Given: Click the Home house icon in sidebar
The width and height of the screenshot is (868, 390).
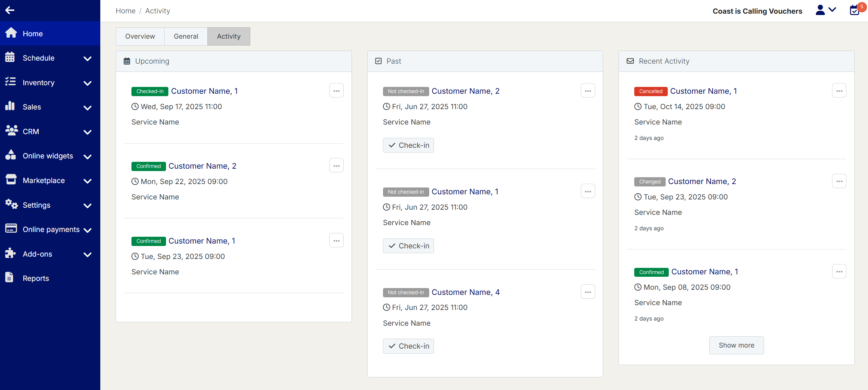Looking at the screenshot, I should [x=11, y=33].
